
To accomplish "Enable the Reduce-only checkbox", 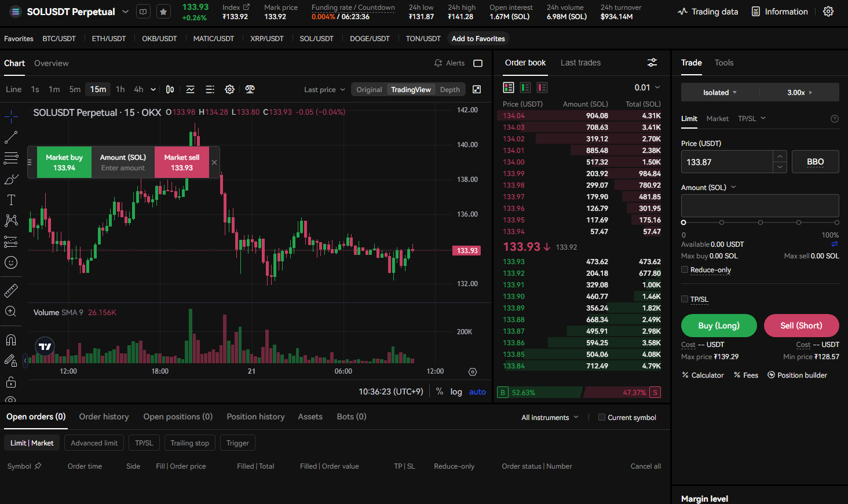I will tap(685, 269).
